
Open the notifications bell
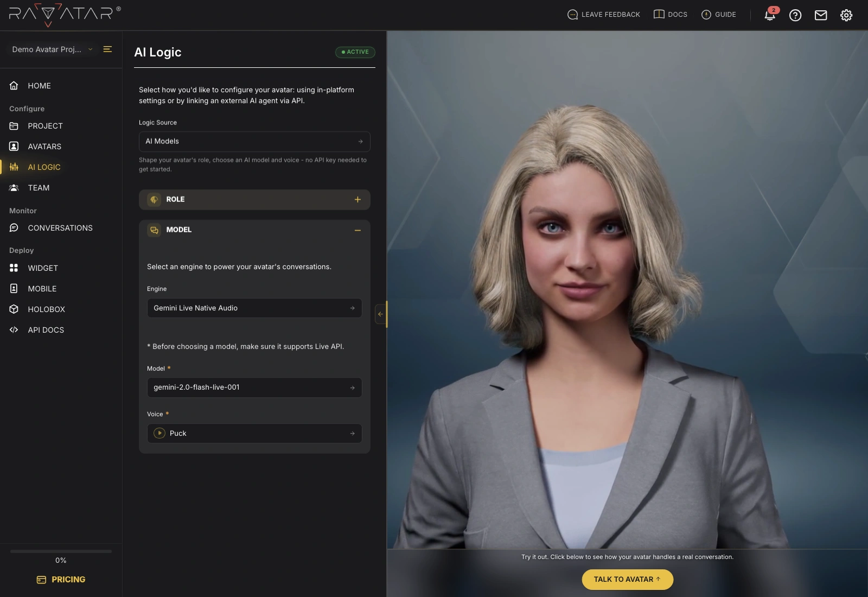(769, 16)
